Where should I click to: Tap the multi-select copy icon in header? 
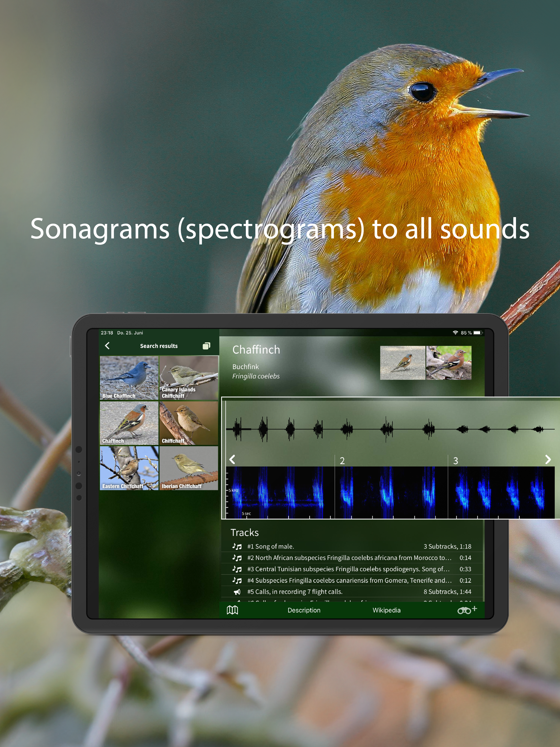click(x=206, y=346)
